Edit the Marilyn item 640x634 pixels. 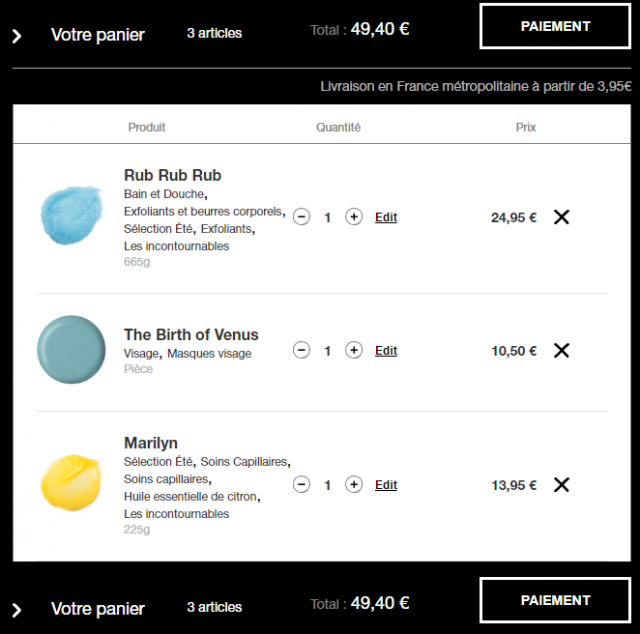tap(386, 485)
